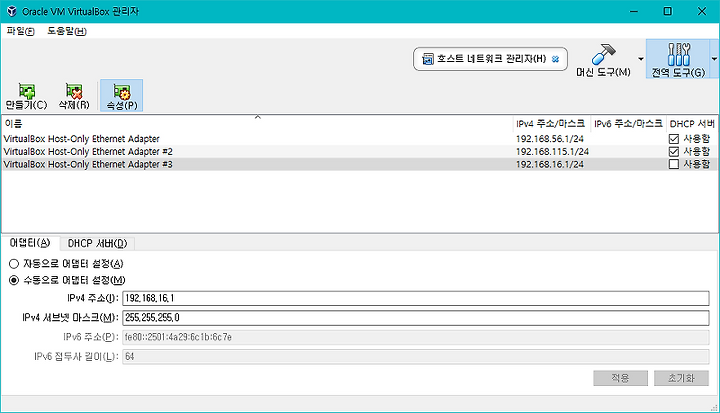The width and height of the screenshot is (720, 413).
Task: Open the Help (도움말) menu
Action: point(67,31)
